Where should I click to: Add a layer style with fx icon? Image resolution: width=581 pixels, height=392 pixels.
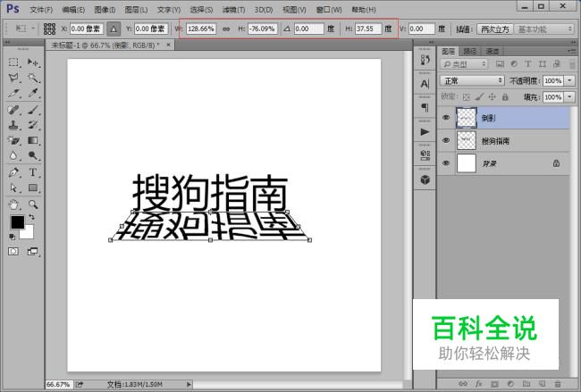tap(479, 384)
